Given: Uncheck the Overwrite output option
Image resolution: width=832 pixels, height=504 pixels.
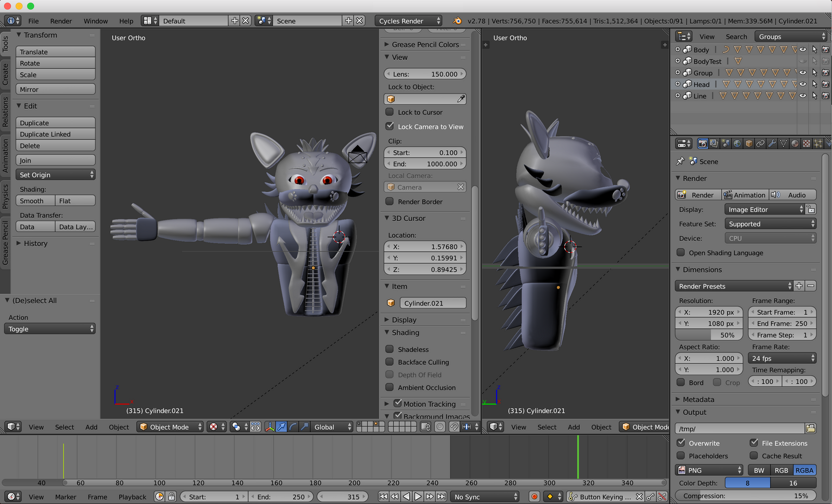Looking at the screenshot, I should tap(681, 443).
